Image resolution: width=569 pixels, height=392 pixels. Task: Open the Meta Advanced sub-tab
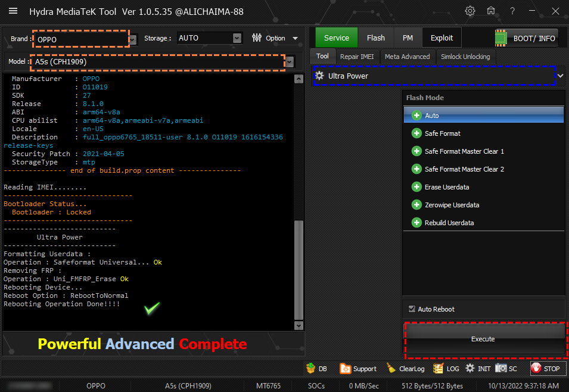click(407, 57)
